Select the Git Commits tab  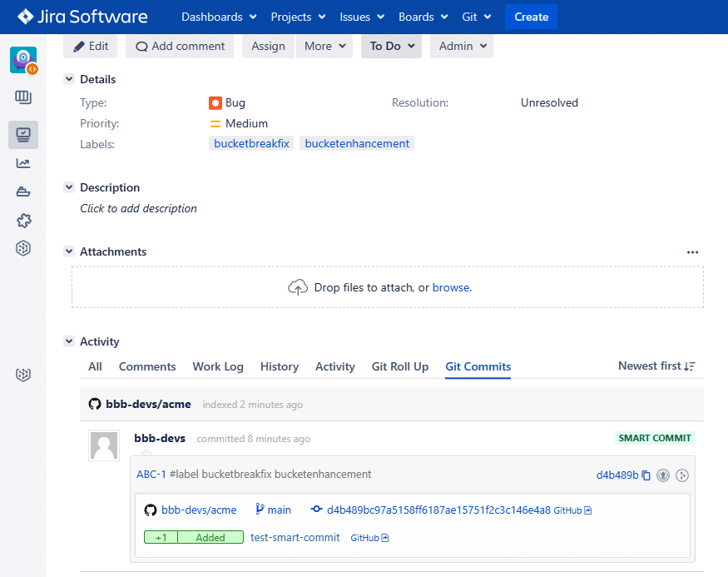pos(478,366)
